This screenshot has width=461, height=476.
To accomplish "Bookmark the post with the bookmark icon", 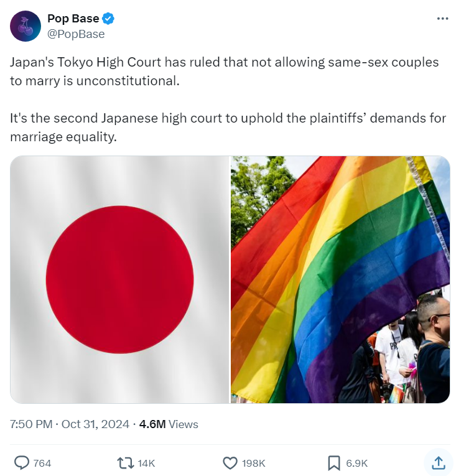I will click(334, 464).
